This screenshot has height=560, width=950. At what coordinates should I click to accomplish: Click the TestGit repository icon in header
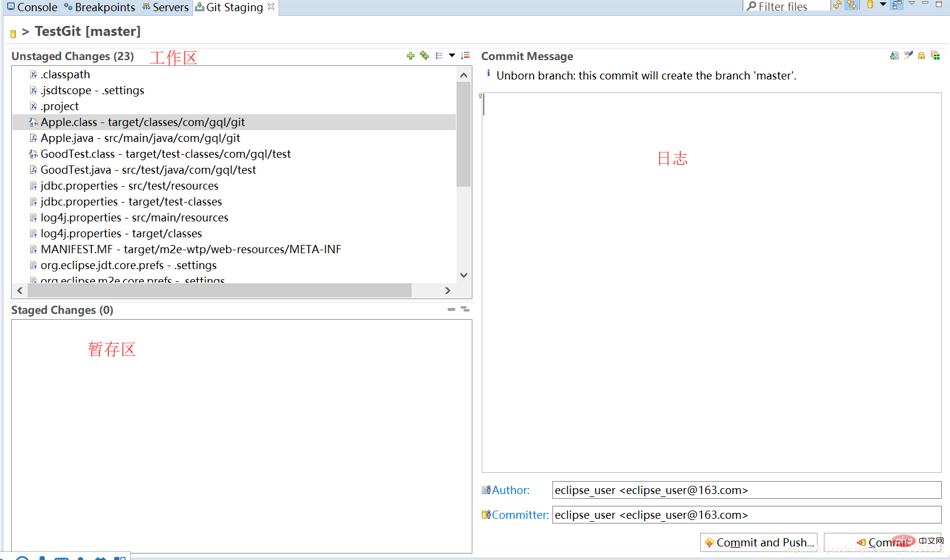pyautogui.click(x=13, y=34)
